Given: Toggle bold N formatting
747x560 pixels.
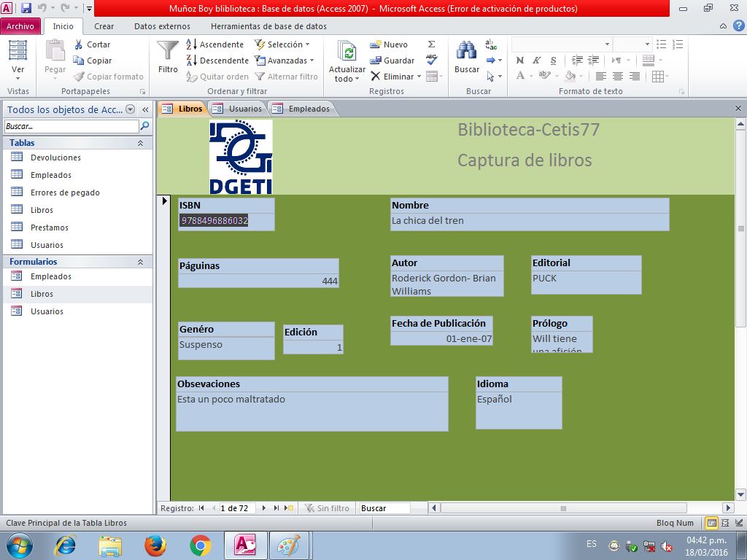Looking at the screenshot, I should pyautogui.click(x=519, y=61).
